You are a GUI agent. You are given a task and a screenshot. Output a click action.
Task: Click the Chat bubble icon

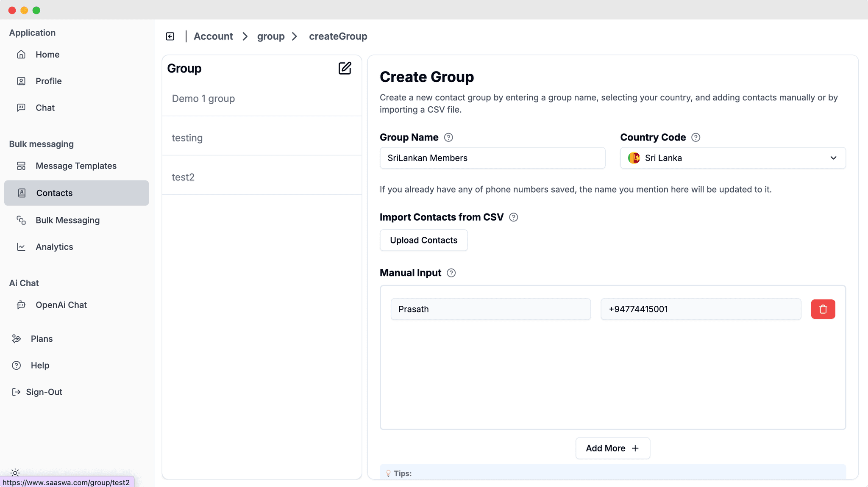coord(22,108)
